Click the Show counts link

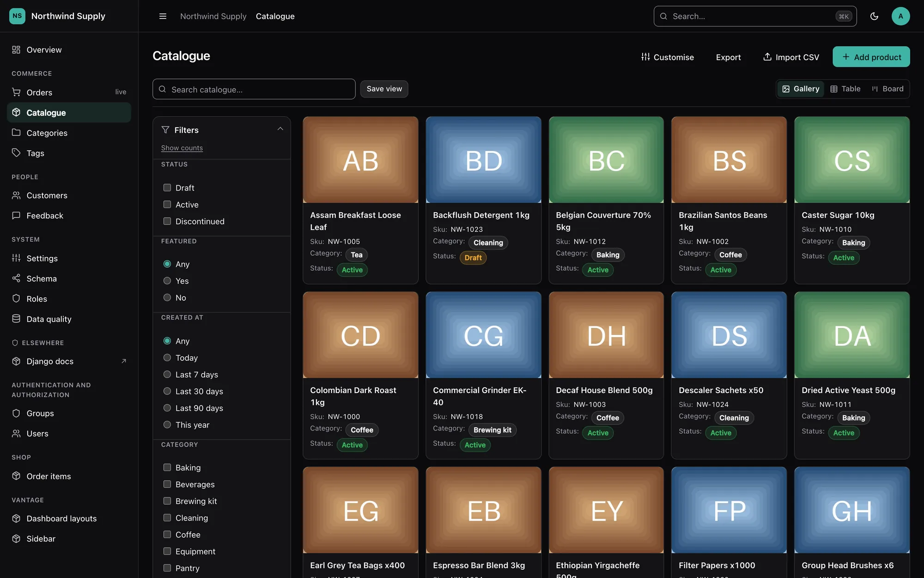click(182, 148)
